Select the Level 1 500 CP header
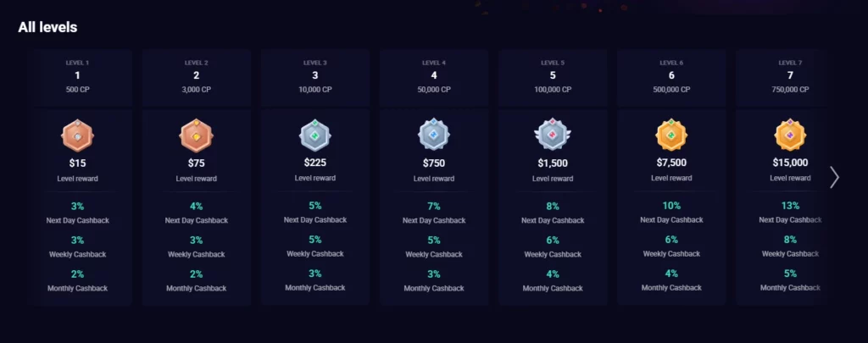Viewport: 868px width, 343px height. click(78, 76)
